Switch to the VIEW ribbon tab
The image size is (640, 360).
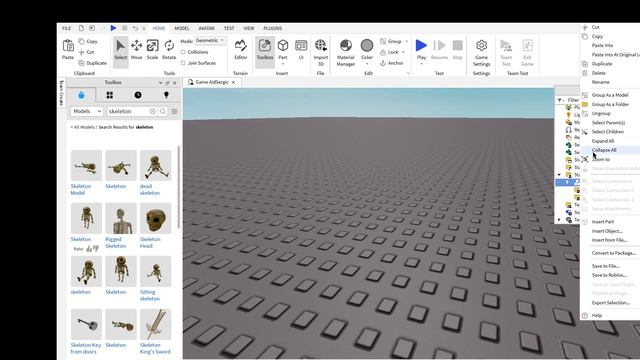(249, 28)
